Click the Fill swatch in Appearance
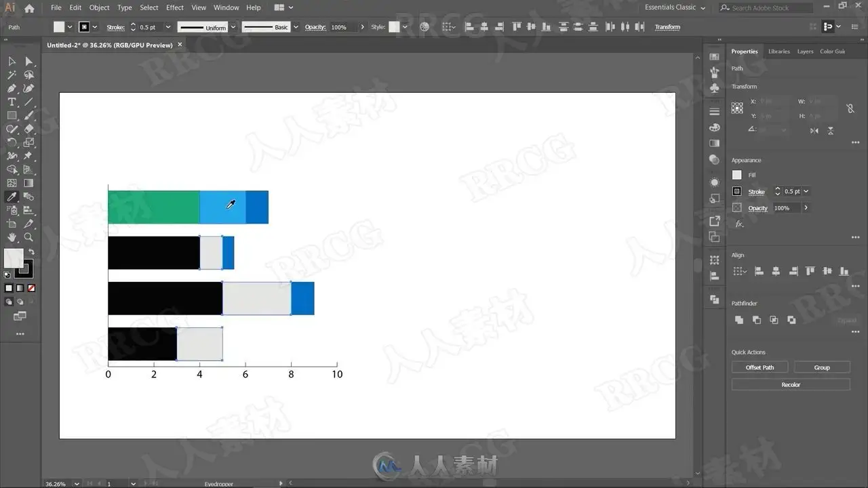The width and height of the screenshot is (868, 488). [737, 175]
